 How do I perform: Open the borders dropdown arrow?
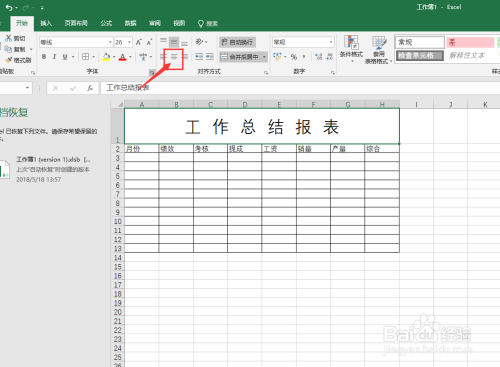coord(93,57)
